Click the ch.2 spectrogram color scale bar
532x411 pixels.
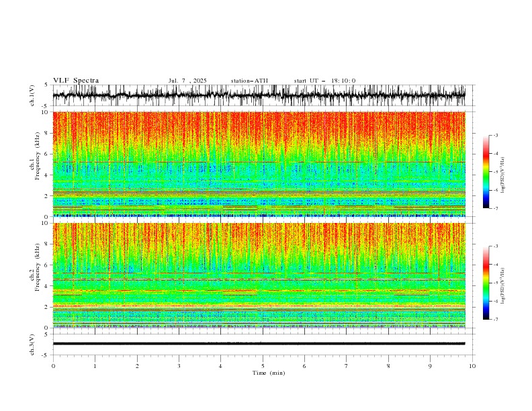click(x=486, y=283)
